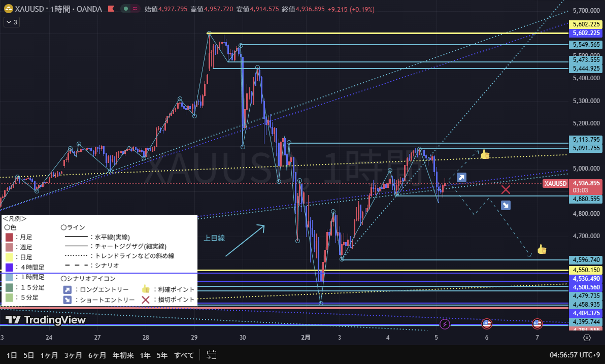Select the 1ヶ月 date range tab
Image resolution: width=605 pixels, height=364 pixels.
(49, 355)
